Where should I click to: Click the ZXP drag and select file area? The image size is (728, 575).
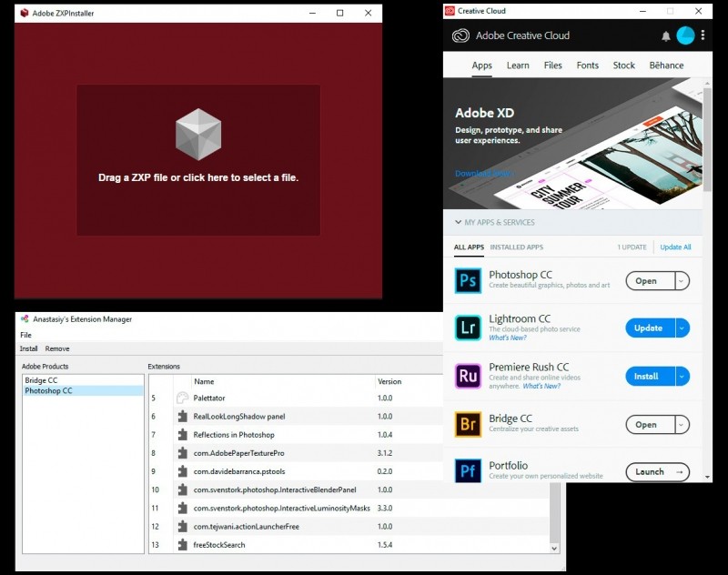pyautogui.click(x=198, y=160)
